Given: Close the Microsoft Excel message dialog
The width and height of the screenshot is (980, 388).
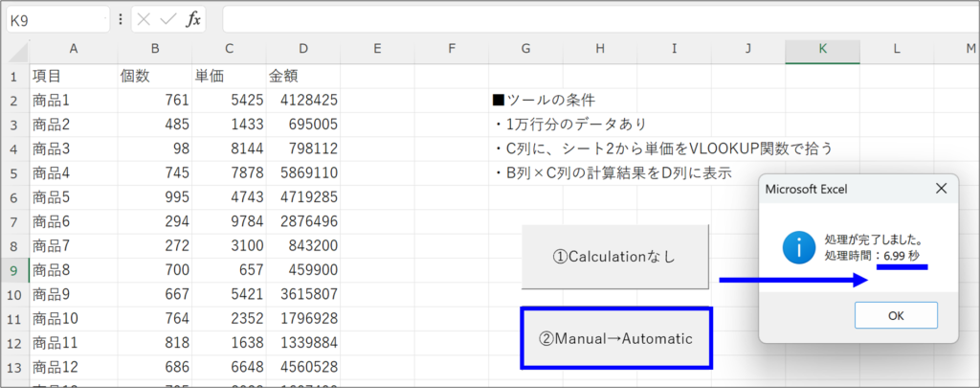Looking at the screenshot, I should [941, 189].
